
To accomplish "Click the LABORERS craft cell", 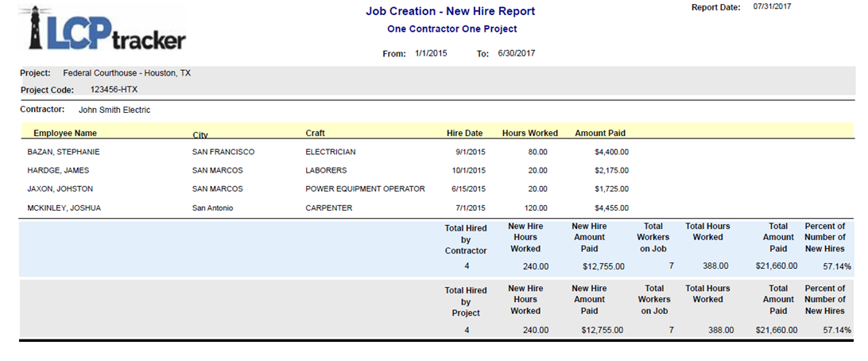I will 326,170.
